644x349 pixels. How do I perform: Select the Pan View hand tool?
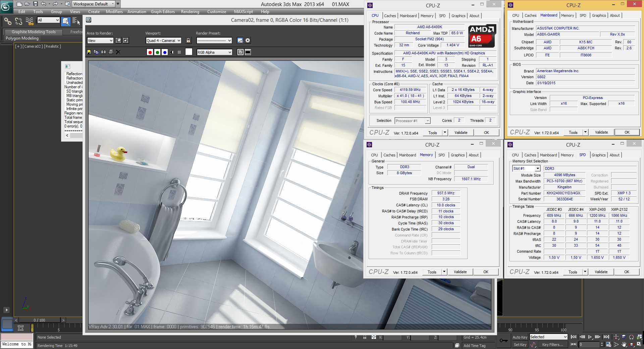pyautogui.click(x=624, y=344)
